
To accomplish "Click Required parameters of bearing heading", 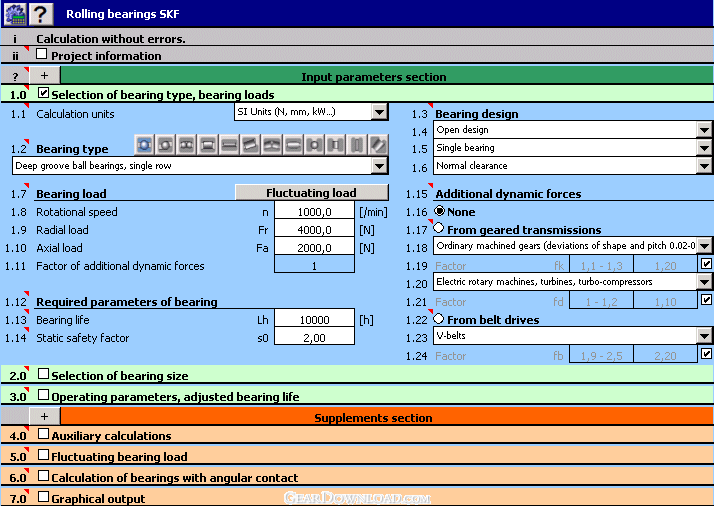I will (127, 302).
